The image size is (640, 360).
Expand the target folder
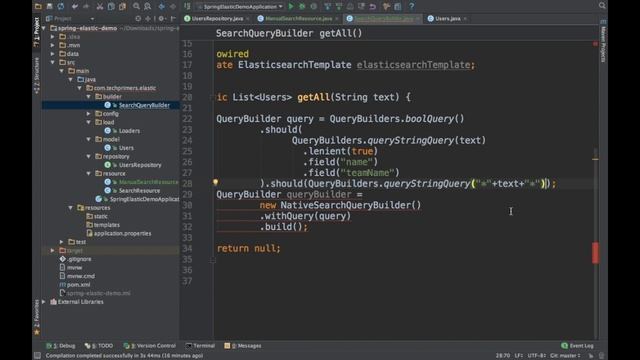tap(53, 251)
